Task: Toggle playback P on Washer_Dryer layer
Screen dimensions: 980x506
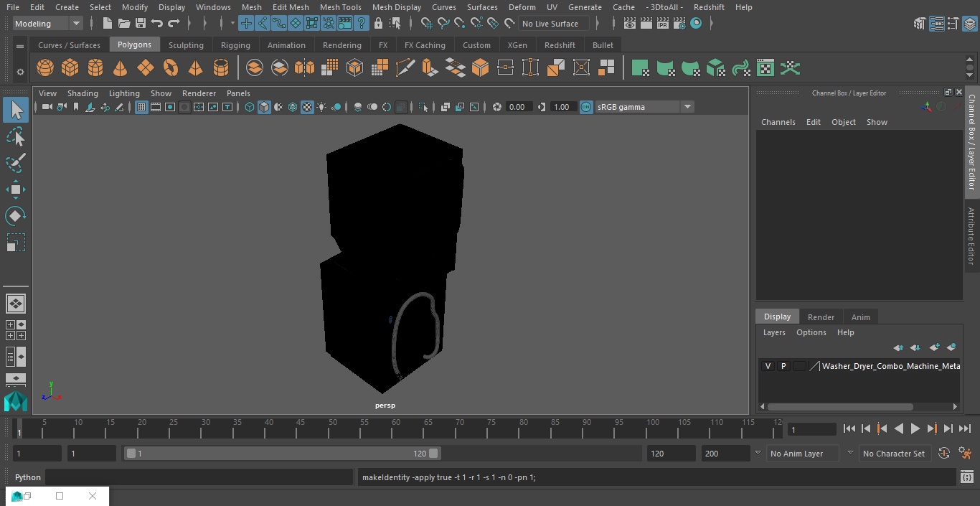Action: tap(783, 366)
